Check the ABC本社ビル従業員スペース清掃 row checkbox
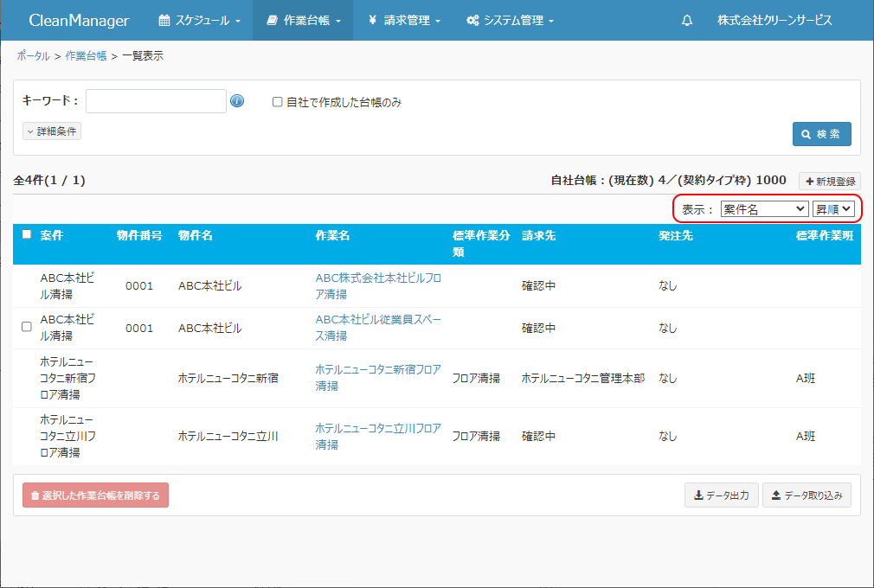Screen dimensions: 874x588 point(27,327)
